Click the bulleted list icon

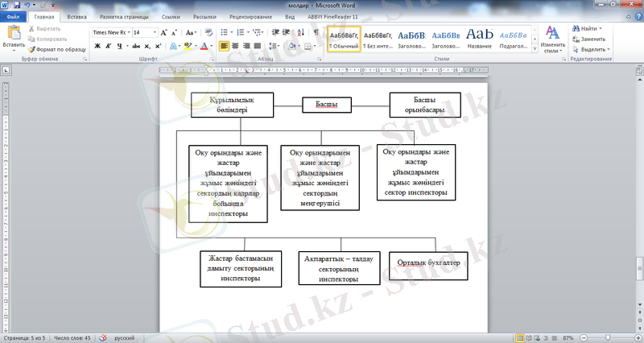[224, 32]
